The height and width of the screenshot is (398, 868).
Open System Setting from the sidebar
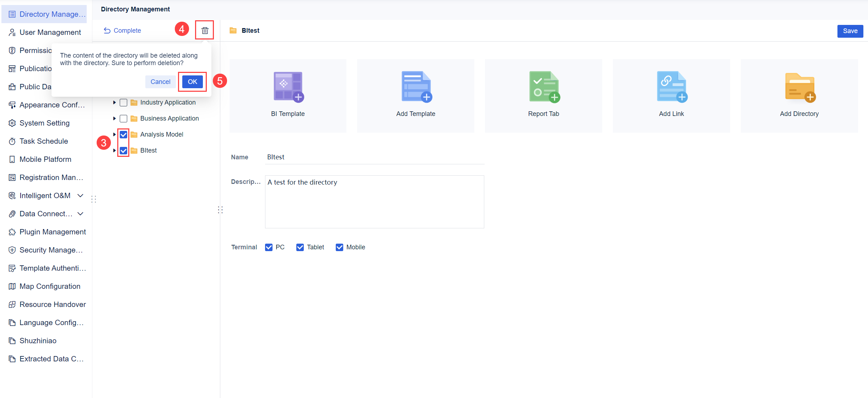44,123
